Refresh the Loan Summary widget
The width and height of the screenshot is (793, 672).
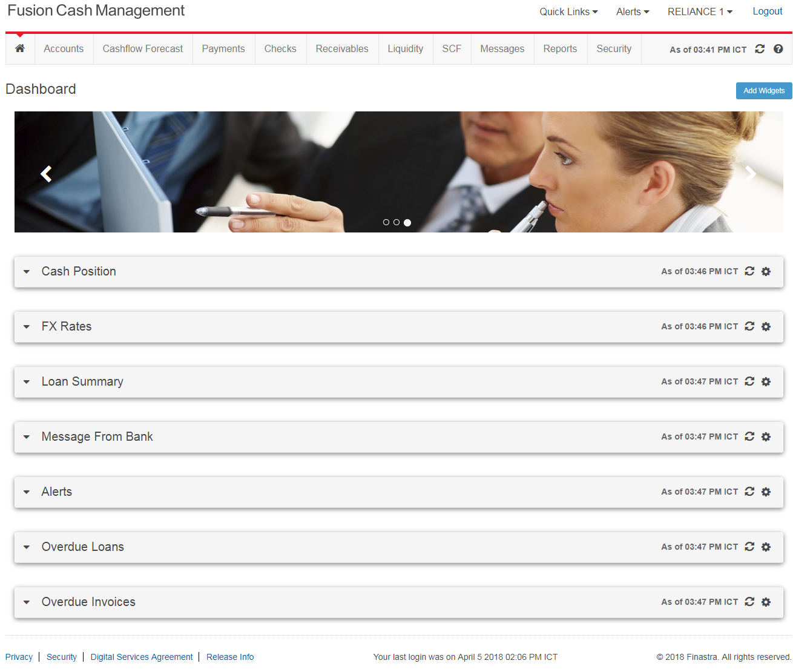[749, 381]
